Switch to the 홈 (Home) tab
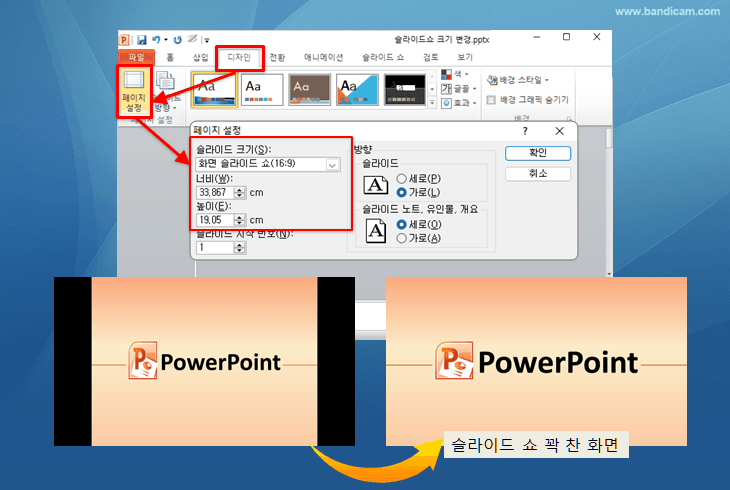Screen dimensions: 730x490 point(170,57)
